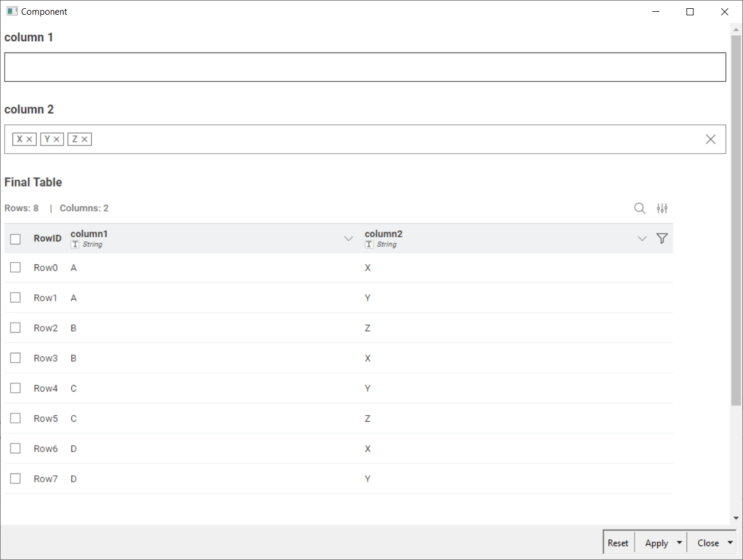Open the Close button dropdown arrow
The image size is (743, 560).
pyautogui.click(x=731, y=543)
